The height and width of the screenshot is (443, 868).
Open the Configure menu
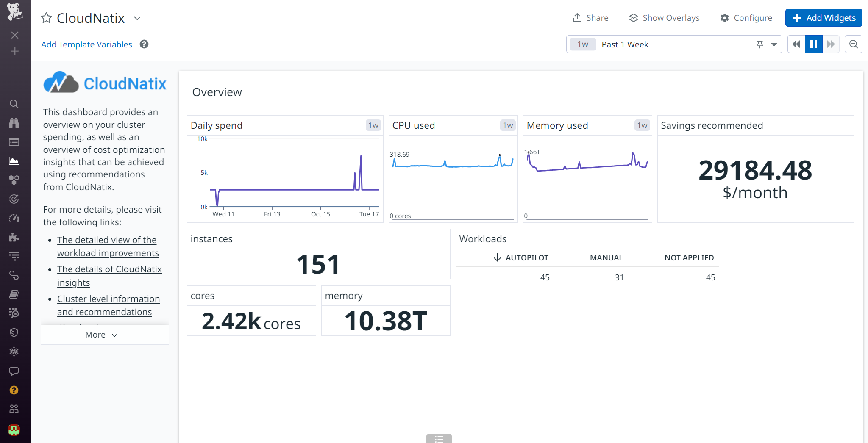(x=746, y=18)
